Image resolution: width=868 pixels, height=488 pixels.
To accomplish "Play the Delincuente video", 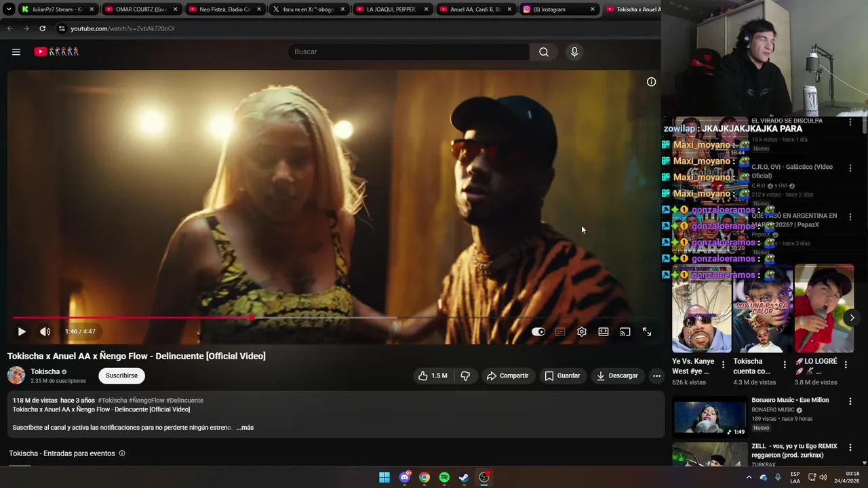I will pyautogui.click(x=22, y=331).
